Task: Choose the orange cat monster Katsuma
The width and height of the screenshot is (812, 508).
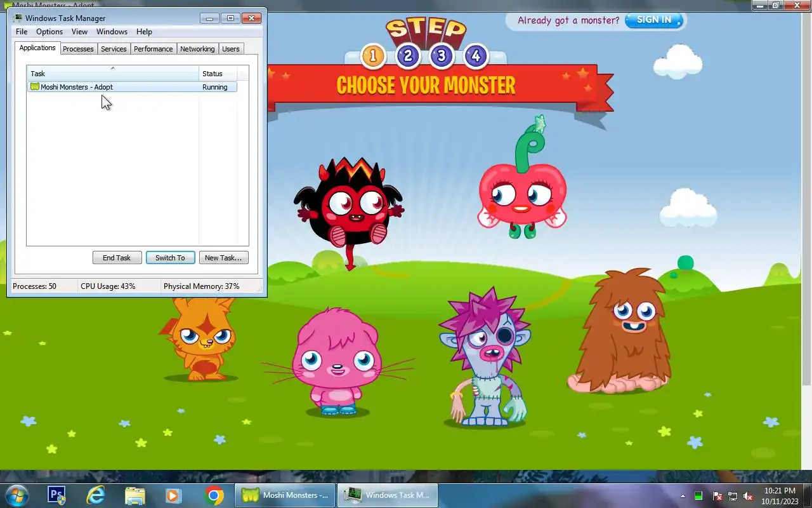Action: click(200, 340)
